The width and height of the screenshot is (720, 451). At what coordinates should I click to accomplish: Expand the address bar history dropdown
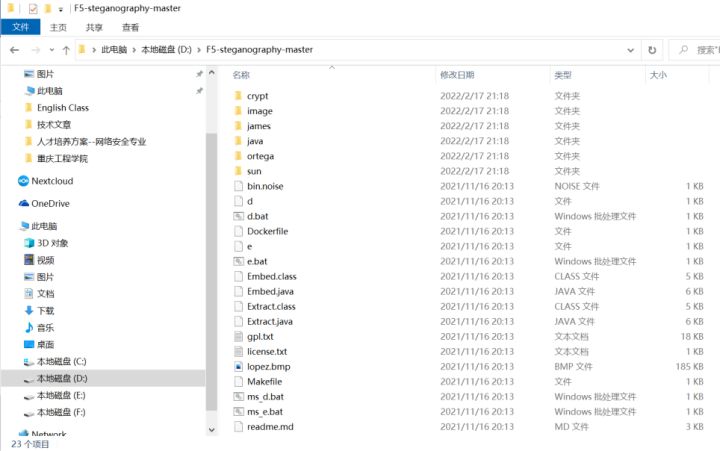tap(630, 50)
